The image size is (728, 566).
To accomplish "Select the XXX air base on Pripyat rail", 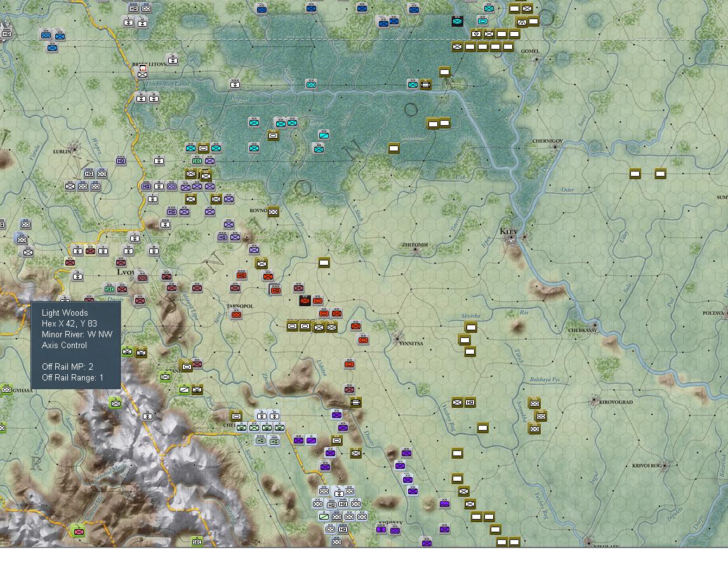I will [235, 84].
